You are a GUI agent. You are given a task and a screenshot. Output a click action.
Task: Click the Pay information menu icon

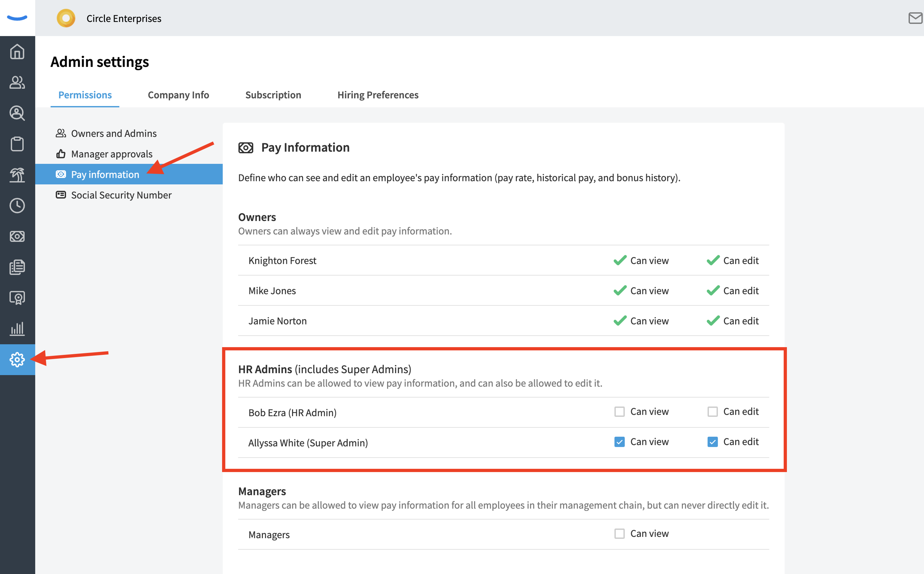pyautogui.click(x=61, y=174)
